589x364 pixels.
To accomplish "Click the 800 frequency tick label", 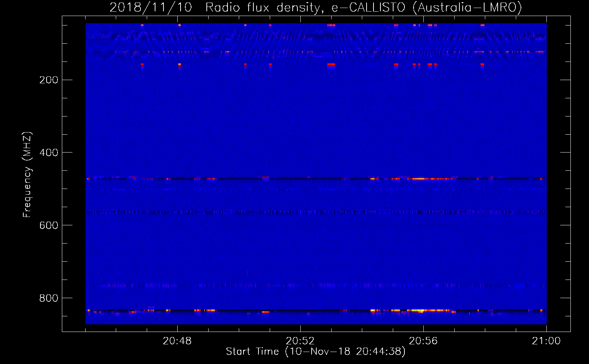I will pyautogui.click(x=49, y=298).
